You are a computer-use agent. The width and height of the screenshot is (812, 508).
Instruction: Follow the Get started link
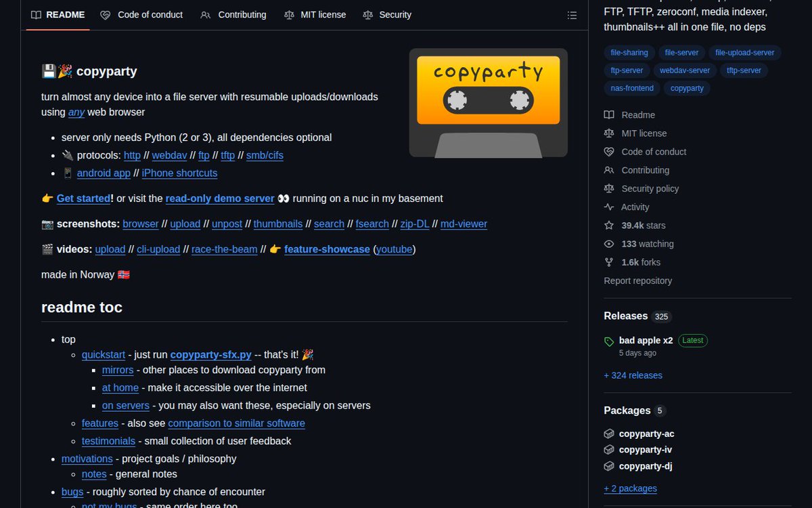pyautogui.click(x=83, y=198)
